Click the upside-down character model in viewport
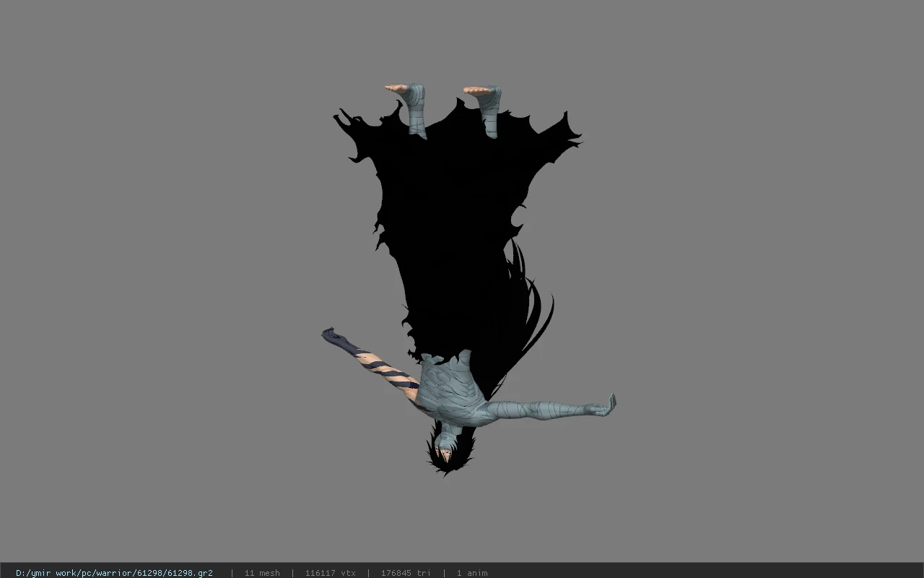 tap(468, 279)
